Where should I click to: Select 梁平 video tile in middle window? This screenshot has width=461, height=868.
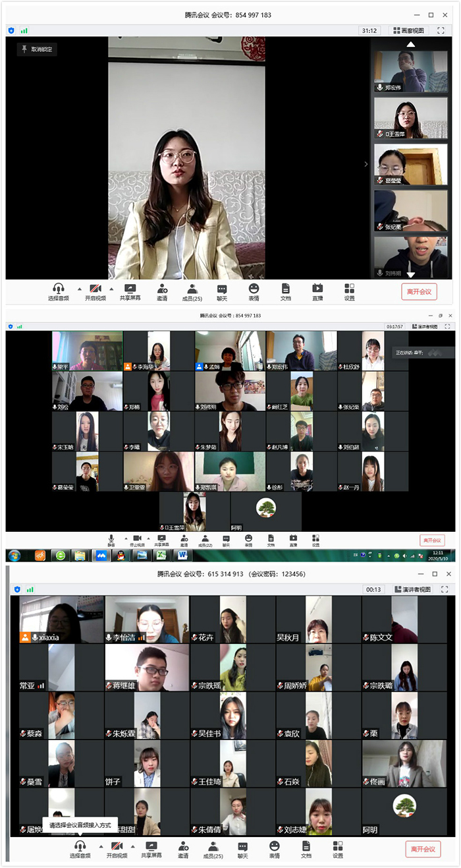[87, 351]
